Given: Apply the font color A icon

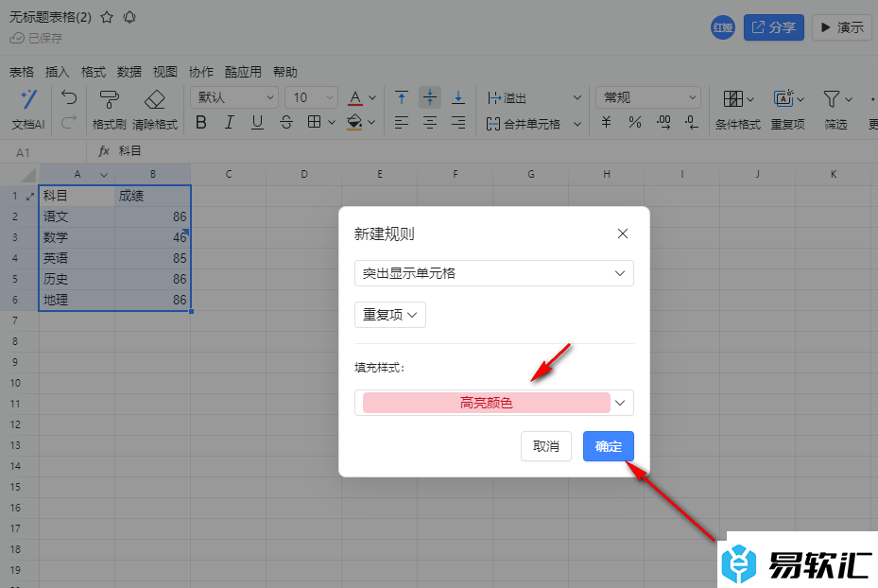Looking at the screenshot, I should point(355,98).
